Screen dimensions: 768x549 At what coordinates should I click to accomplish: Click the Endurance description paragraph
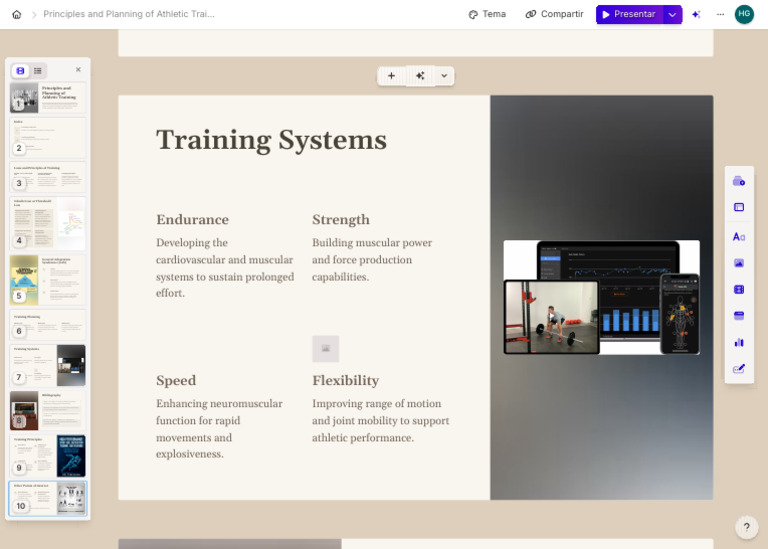(x=225, y=268)
